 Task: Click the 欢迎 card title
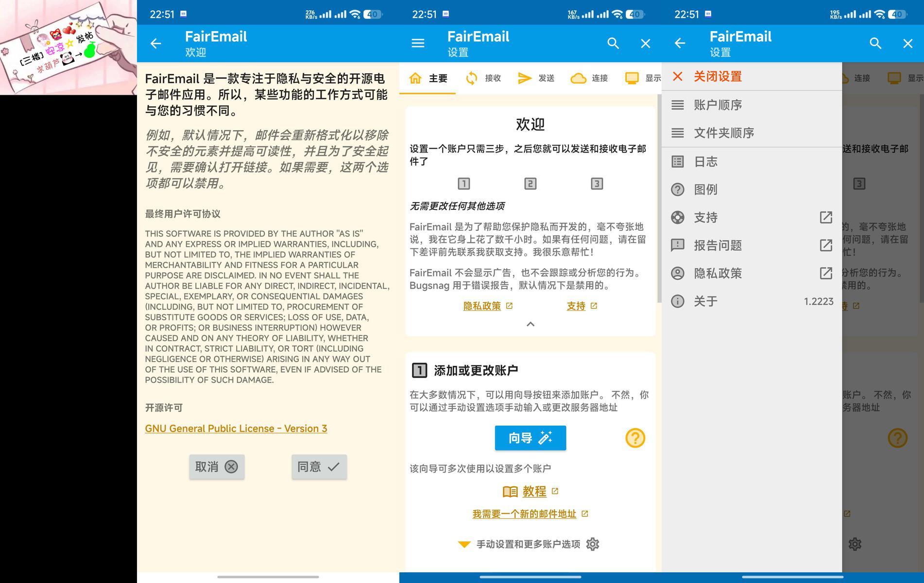[x=530, y=124]
